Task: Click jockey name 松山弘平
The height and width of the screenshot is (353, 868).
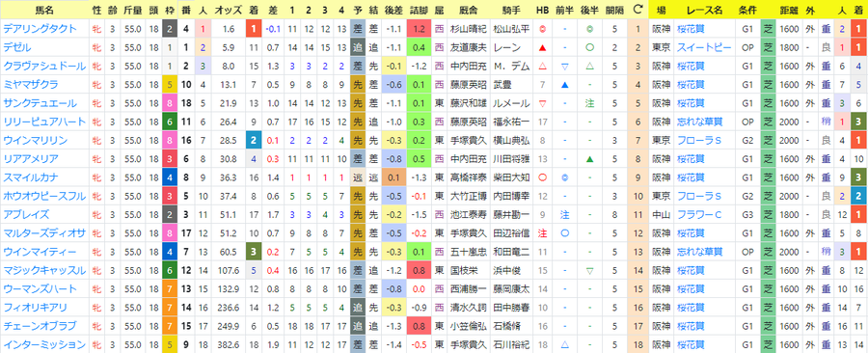Action: (511, 29)
